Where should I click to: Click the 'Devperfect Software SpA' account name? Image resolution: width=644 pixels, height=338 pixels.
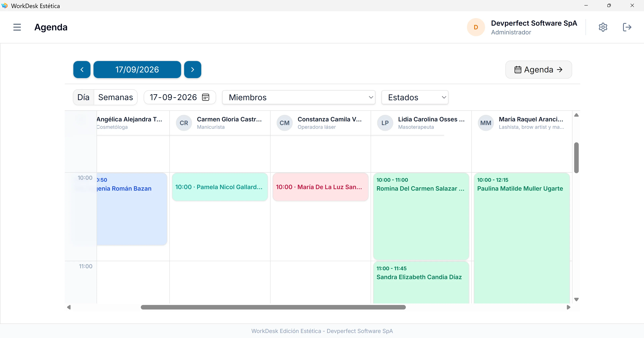point(534,23)
